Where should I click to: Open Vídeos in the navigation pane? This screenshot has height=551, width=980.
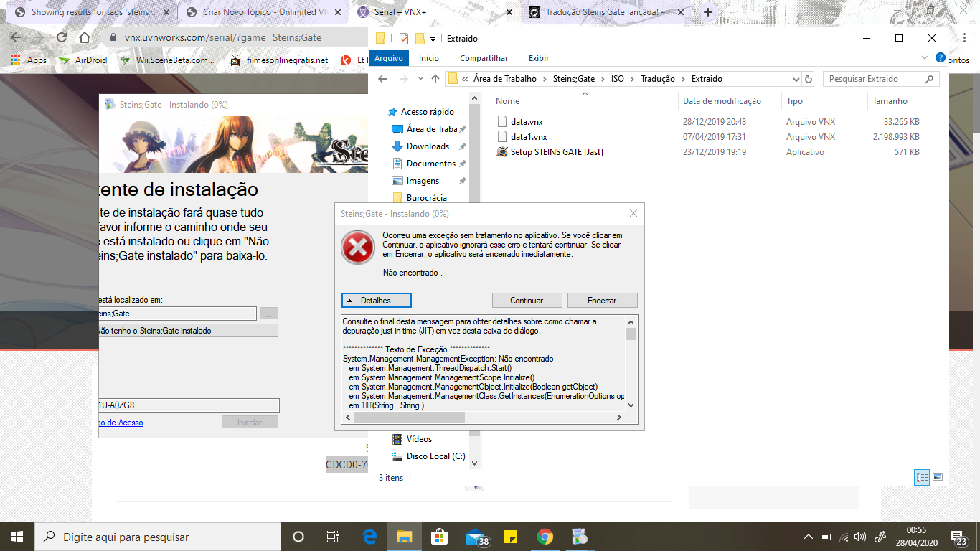(x=419, y=439)
